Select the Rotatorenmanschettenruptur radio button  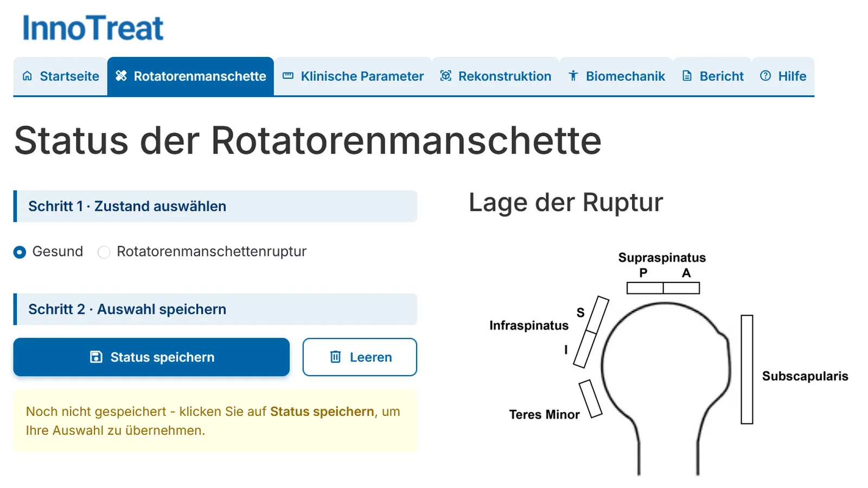(104, 252)
